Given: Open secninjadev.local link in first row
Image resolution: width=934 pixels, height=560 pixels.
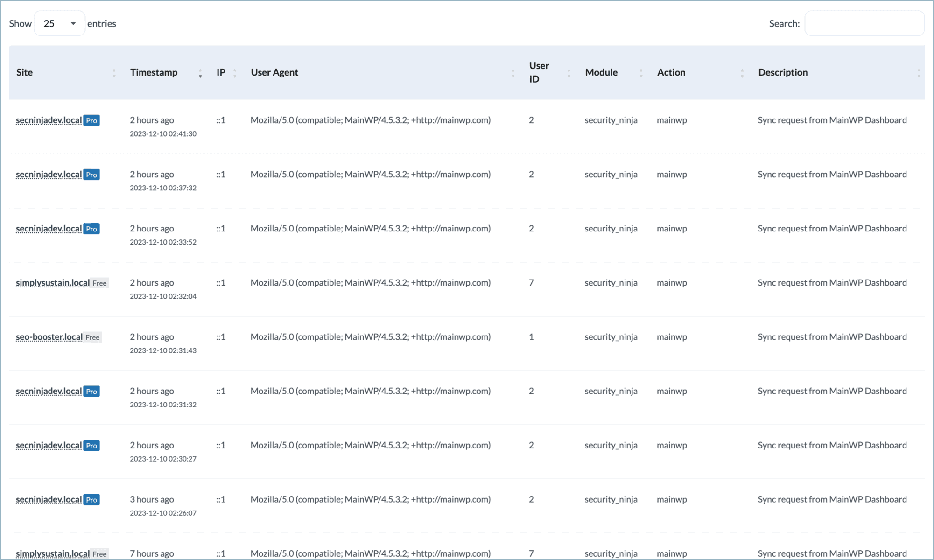Looking at the screenshot, I should click(x=49, y=120).
